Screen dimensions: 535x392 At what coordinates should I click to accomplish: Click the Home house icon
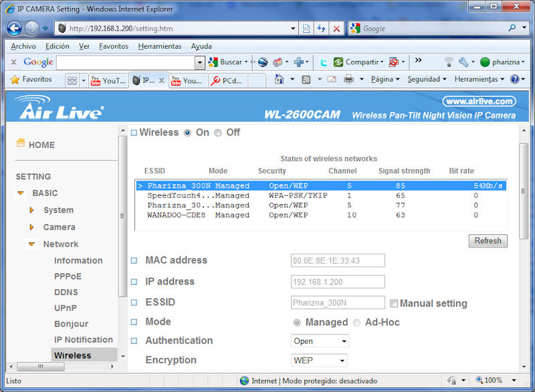tap(280, 80)
